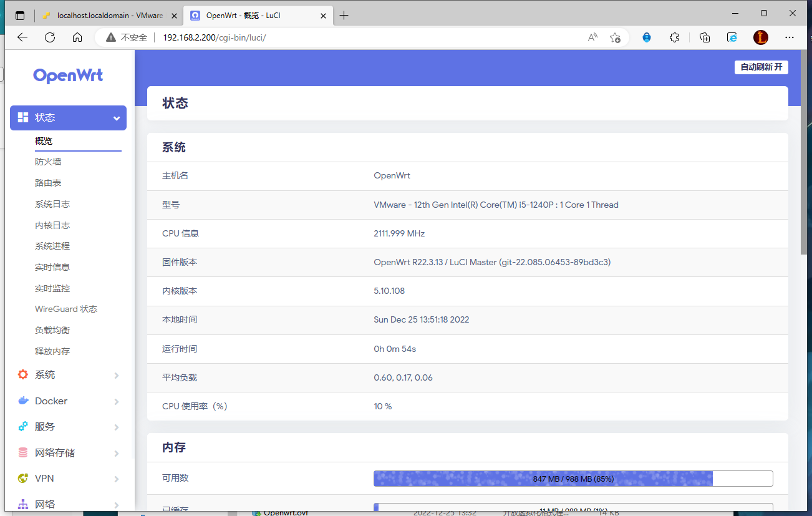This screenshot has height=516, width=812.
Task: Expand the Docker menu chevron
Action: (x=117, y=401)
